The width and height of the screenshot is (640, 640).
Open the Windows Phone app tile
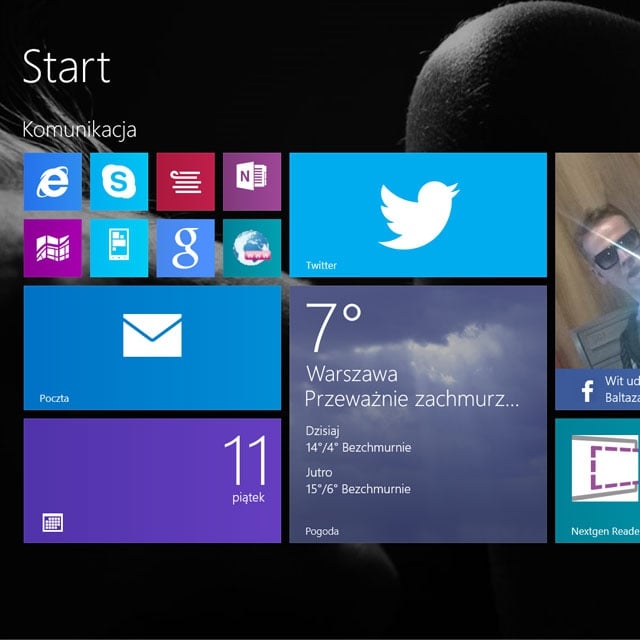119,248
